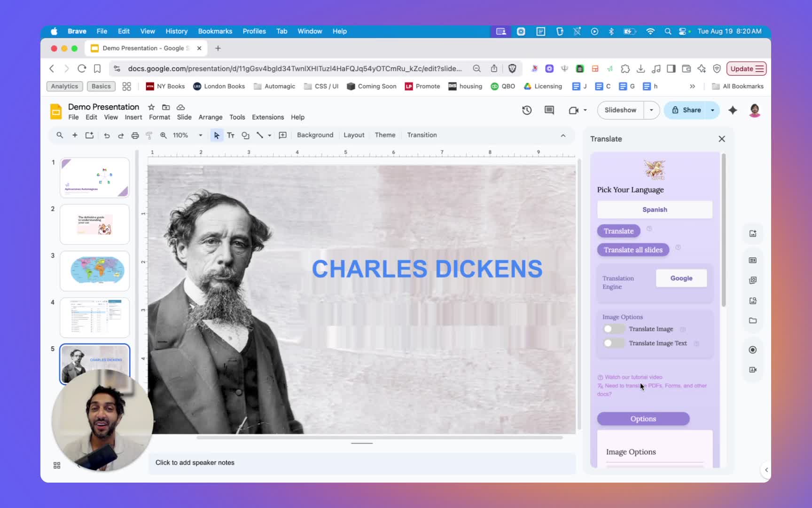Open the Arrange menu

point(210,117)
